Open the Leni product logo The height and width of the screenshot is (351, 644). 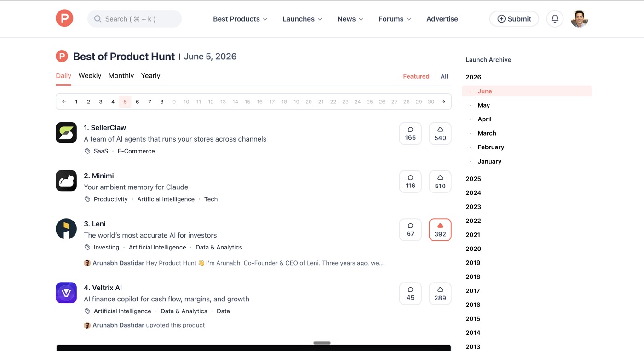pyautogui.click(x=66, y=229)
